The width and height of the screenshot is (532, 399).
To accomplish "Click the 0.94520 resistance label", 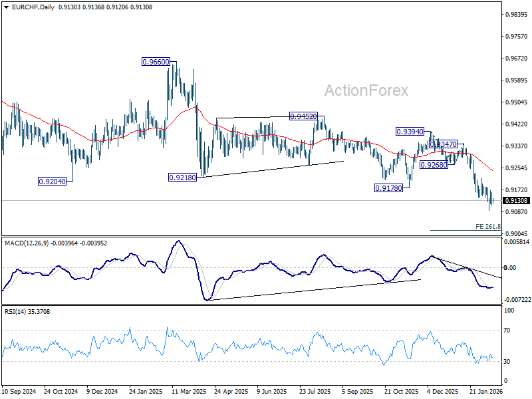I will (303, 116).
